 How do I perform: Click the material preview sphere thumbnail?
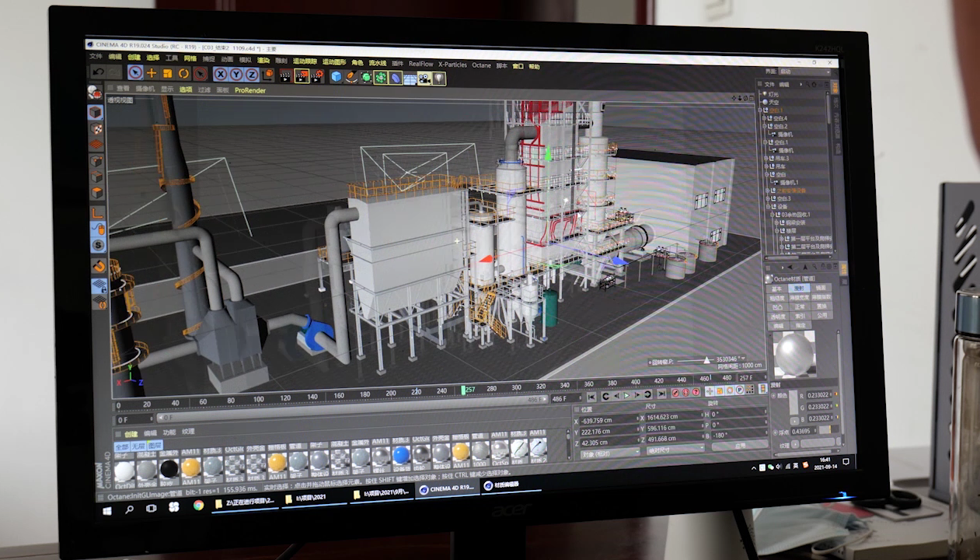795,353
